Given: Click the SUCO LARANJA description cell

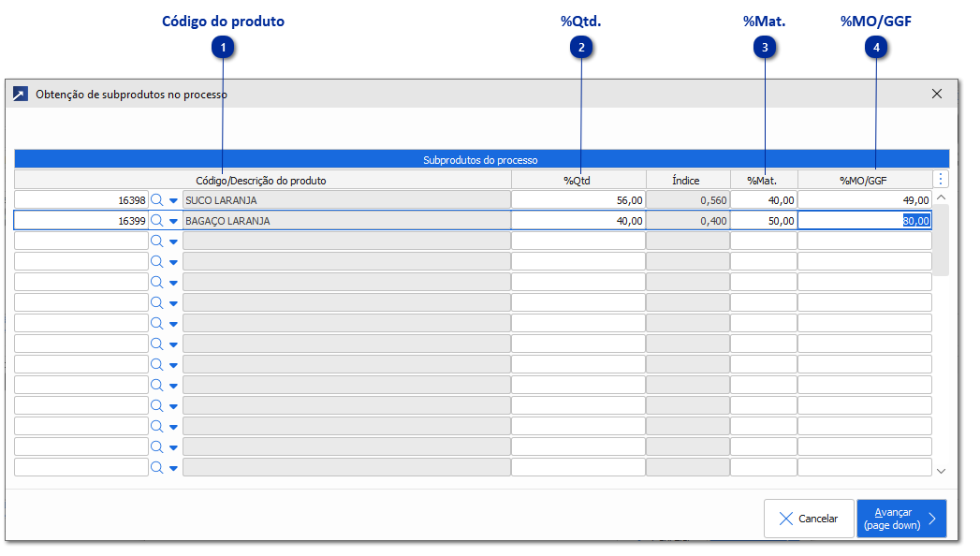Looking at the screenshot, I should (x=346, y=200).
